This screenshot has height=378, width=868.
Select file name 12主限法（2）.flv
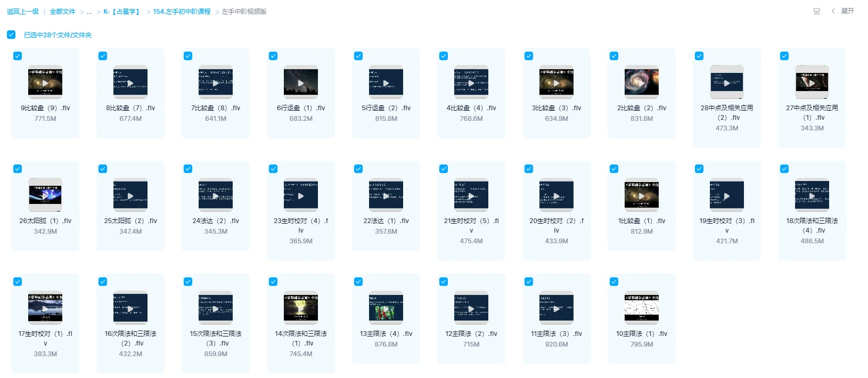pos(471,334)
